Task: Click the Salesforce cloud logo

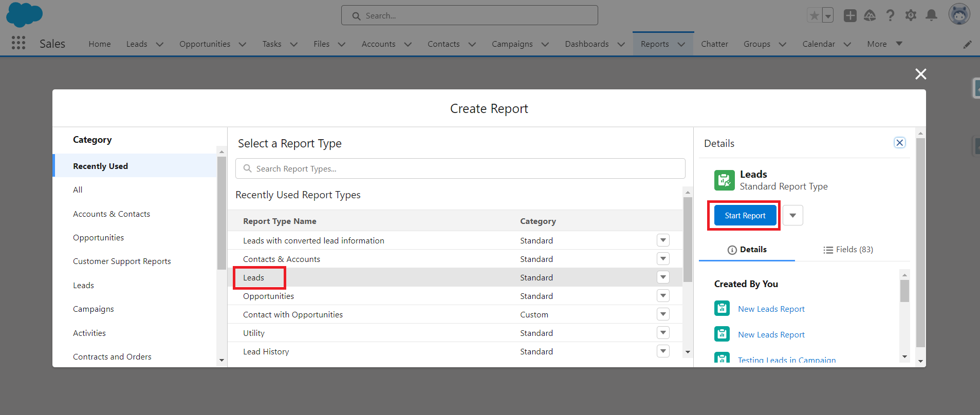Action: point(24,14)
